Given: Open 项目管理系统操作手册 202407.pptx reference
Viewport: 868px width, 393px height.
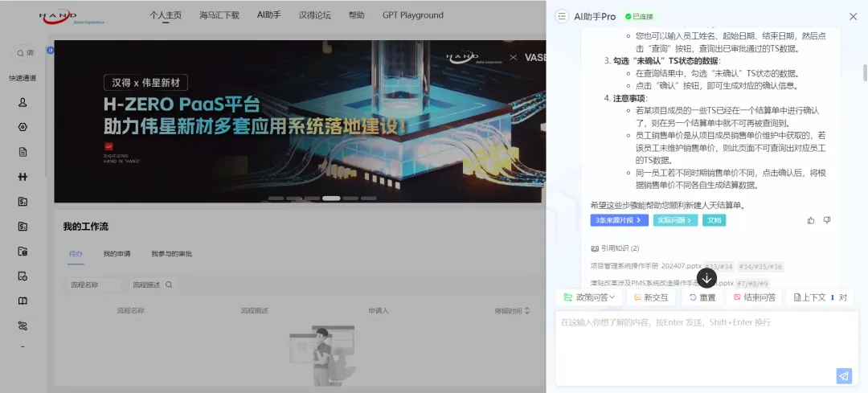Looking at the screenshot, I should (x=645, y=266).
